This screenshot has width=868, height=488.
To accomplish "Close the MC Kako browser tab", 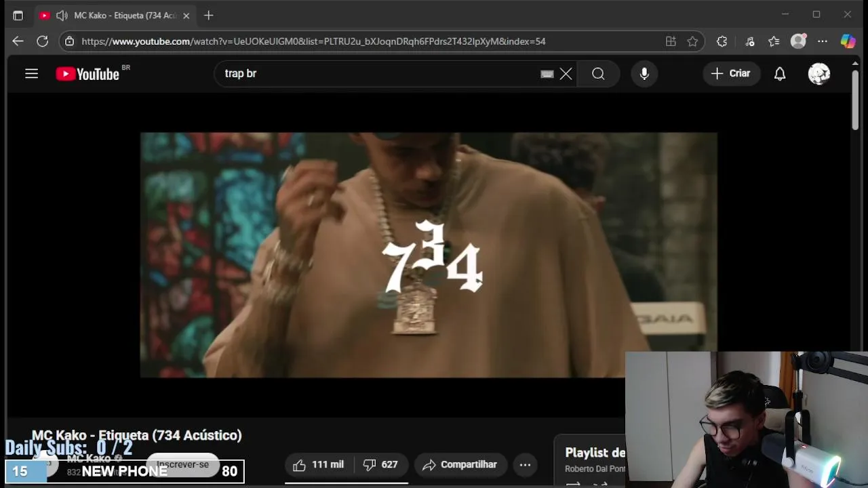I will (x=186, y=15).
